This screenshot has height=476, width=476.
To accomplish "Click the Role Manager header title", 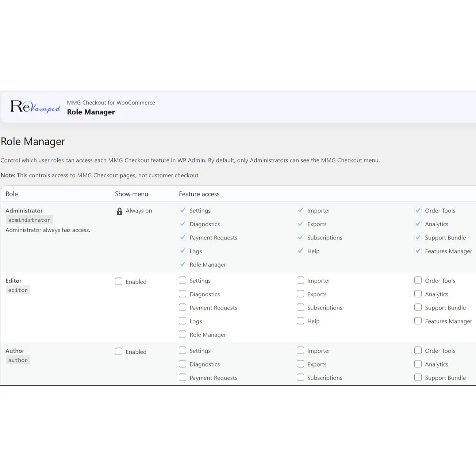I will [x=91, y=112].
